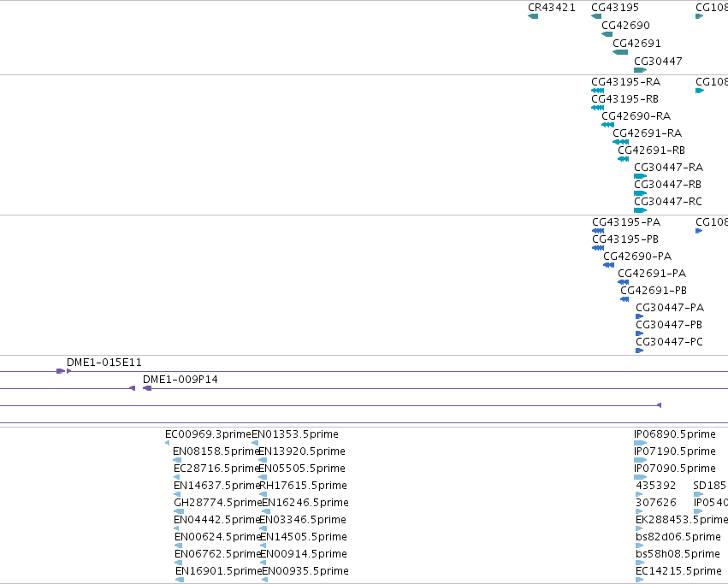Select protein CG43195-PB feature
The height and width of the screenshot is (584, 728).
pyautogui.click(x=598, y=248)
